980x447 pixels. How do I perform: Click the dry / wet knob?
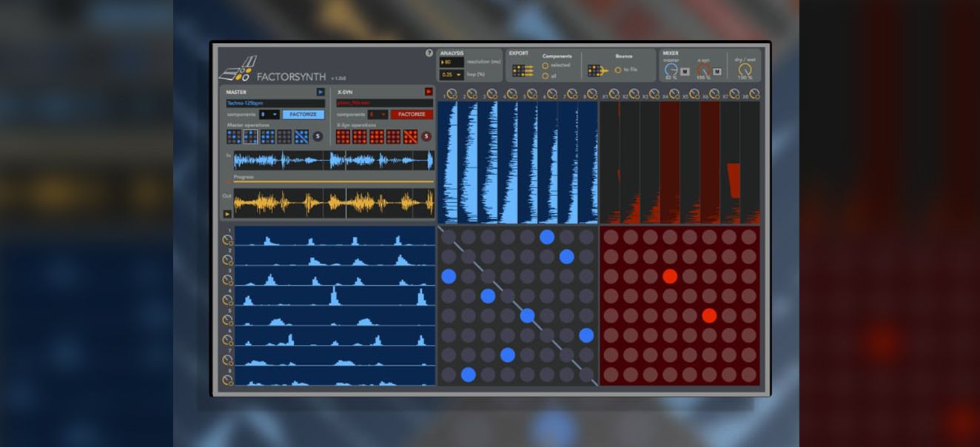(745, 69)
